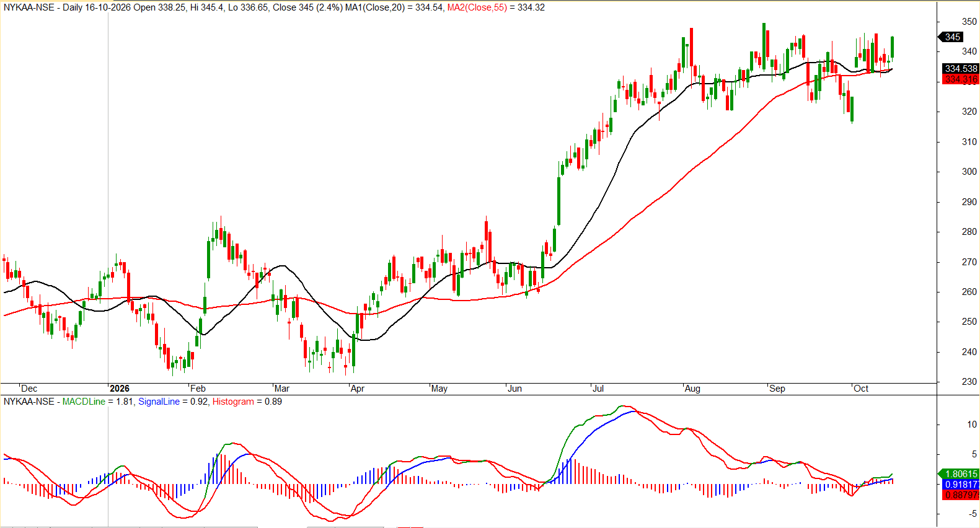The height and width of the screenshot is (528, 980).
Task: Click the Jul label on the time axis
Action: tap(598, 389)
